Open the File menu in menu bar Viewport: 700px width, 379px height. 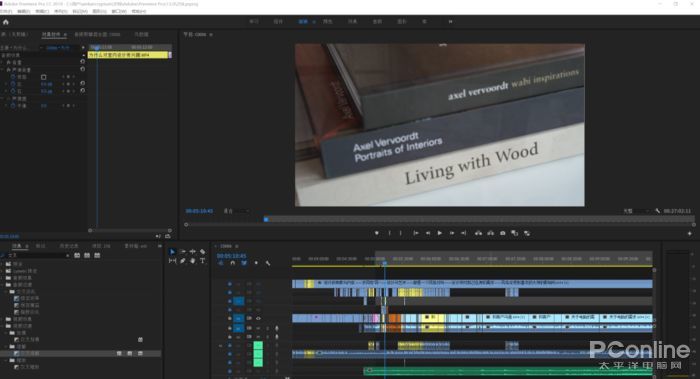[x=6, y=11]
